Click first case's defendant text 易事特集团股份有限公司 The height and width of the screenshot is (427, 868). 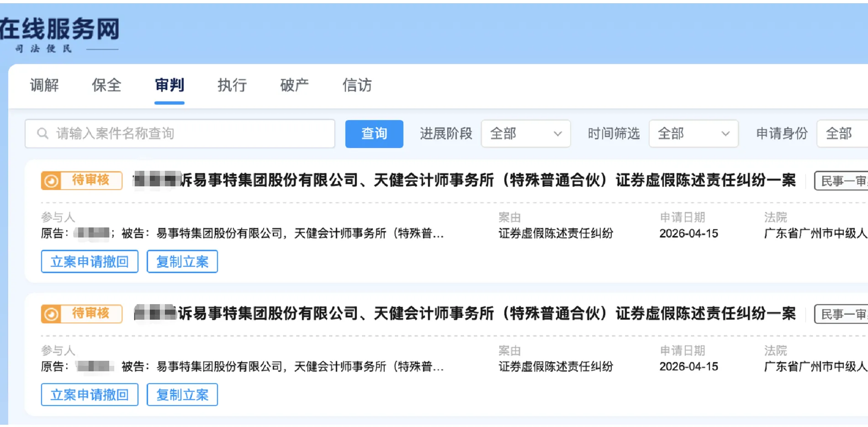pos(220,234)
